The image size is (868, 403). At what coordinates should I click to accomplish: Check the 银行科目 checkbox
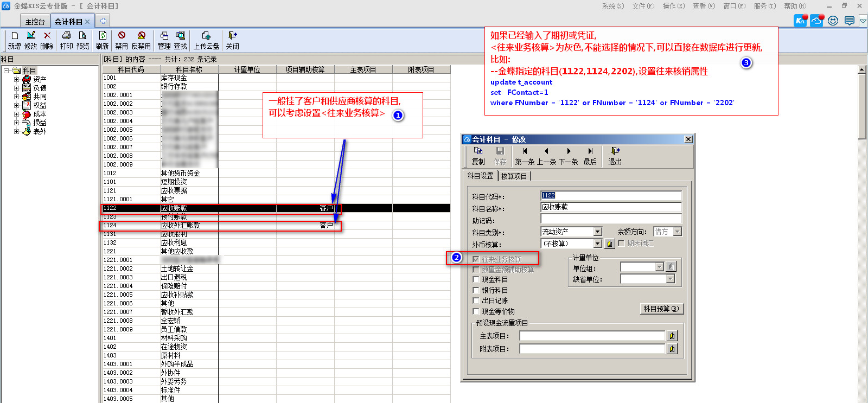tap(476, 291)
